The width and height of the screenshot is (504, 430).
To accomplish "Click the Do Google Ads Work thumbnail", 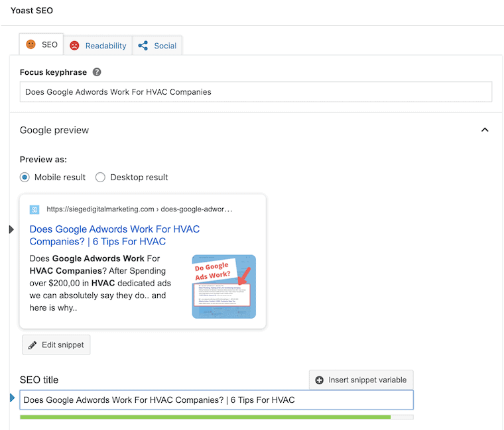I will (224, 286).
